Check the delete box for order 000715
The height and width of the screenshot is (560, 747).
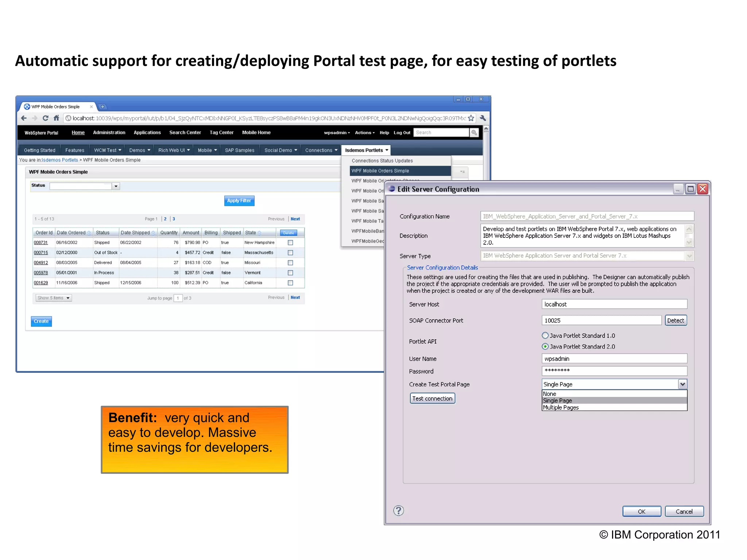[290, 252]
